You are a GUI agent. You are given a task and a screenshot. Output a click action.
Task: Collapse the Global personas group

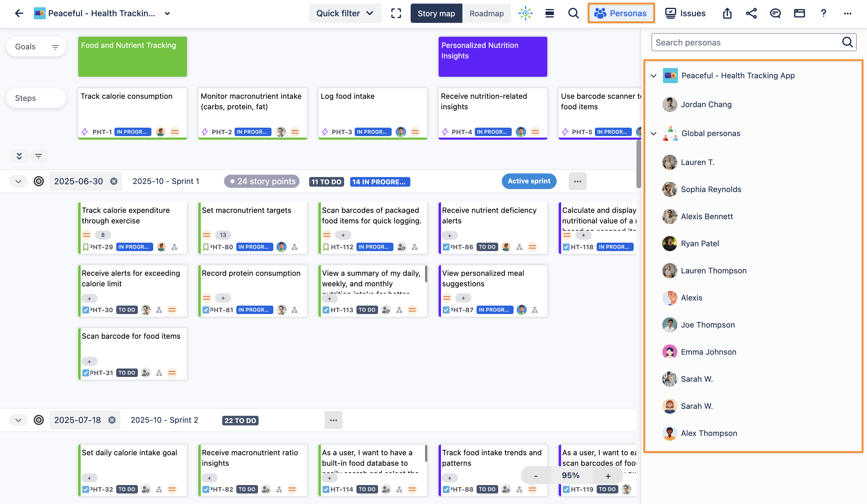point(653,133)
